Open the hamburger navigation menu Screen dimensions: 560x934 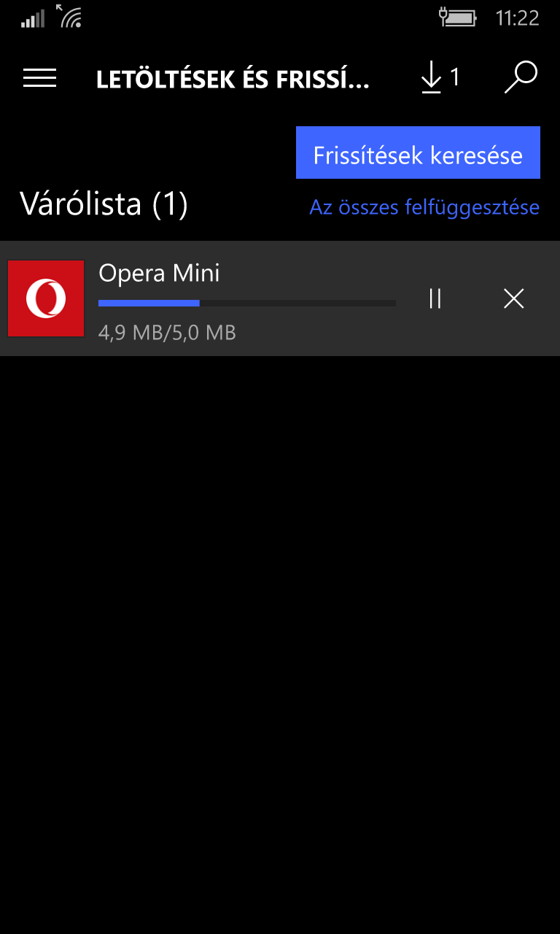[39, 78]
